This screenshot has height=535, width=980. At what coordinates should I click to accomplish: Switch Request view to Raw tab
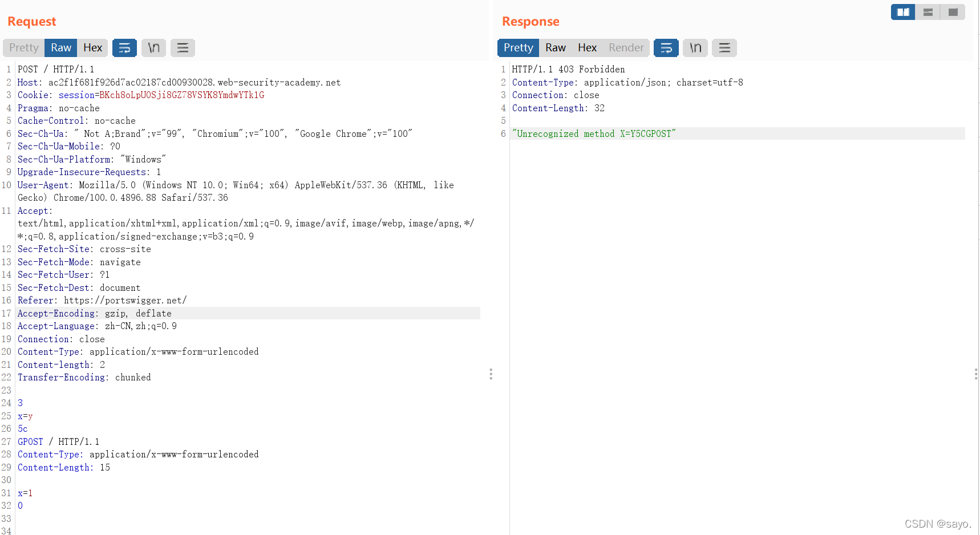pyautogui.click(x=61, y=48)
